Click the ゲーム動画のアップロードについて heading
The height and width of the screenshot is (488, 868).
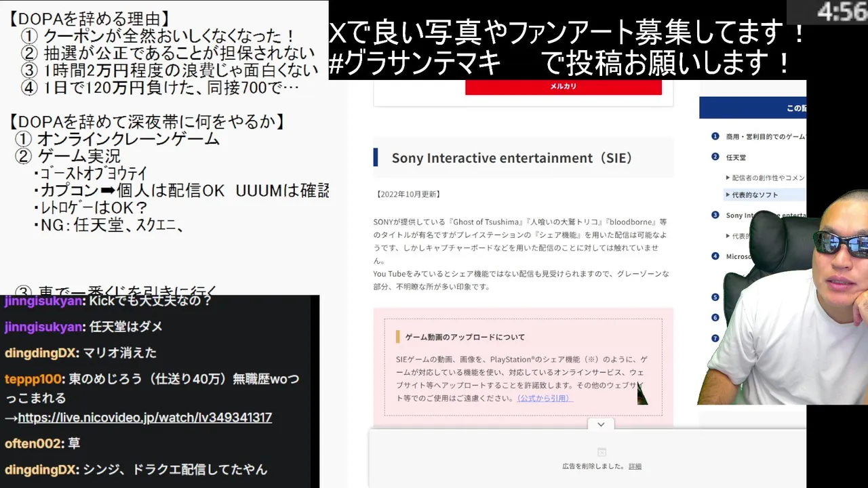465,337
